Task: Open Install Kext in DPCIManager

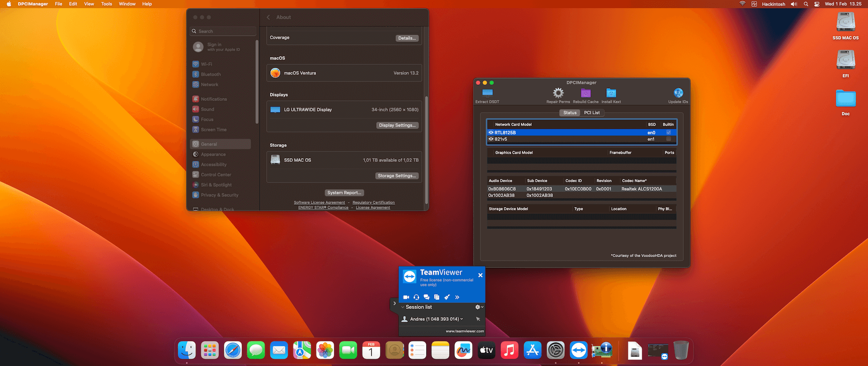Action: 611,93
